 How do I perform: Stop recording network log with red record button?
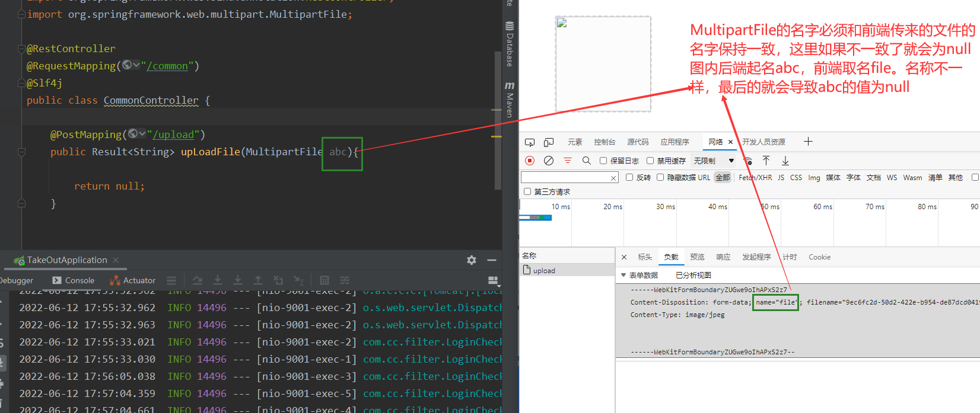(x=530, y=161)
